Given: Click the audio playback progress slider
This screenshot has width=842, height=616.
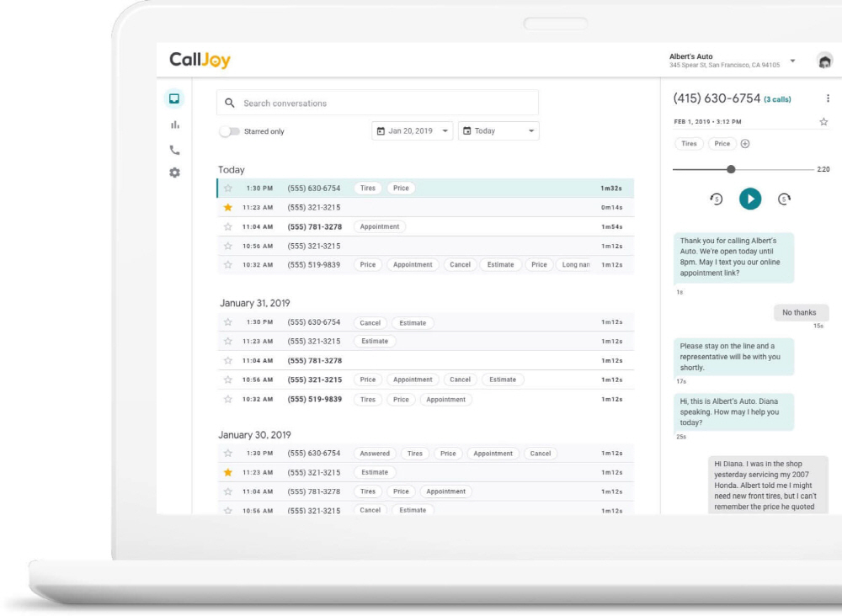Looking at the screenshot, I should coord(731,169).
